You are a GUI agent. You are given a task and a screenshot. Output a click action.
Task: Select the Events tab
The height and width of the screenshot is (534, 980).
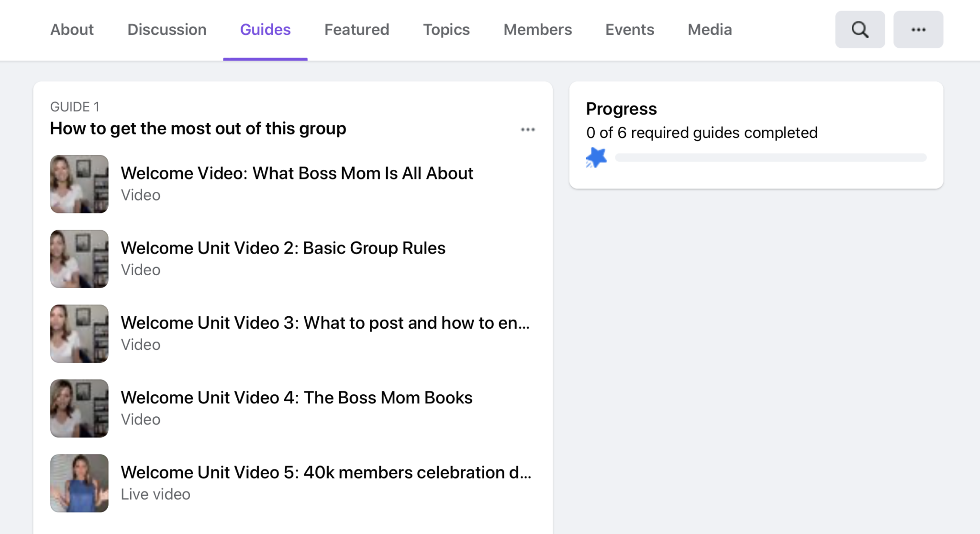[x=630, y=30]
